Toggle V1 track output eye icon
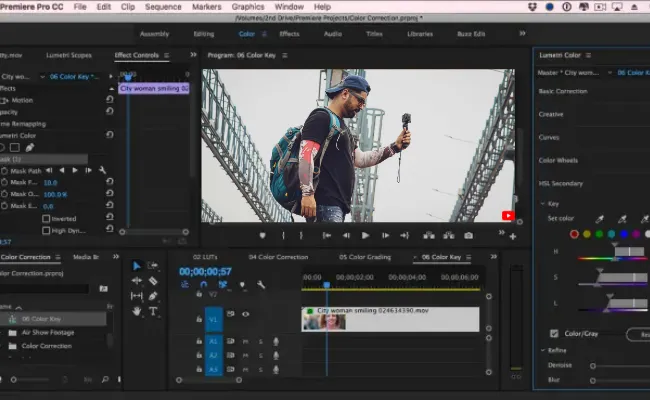Viewport: 650px width, 400px height. click(245, 314)
